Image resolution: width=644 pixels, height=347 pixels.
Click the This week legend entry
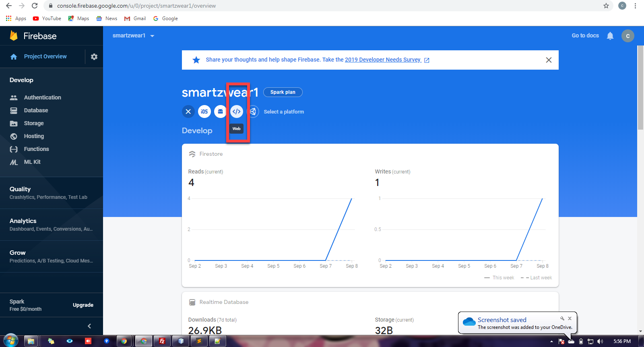pos(499,278)
